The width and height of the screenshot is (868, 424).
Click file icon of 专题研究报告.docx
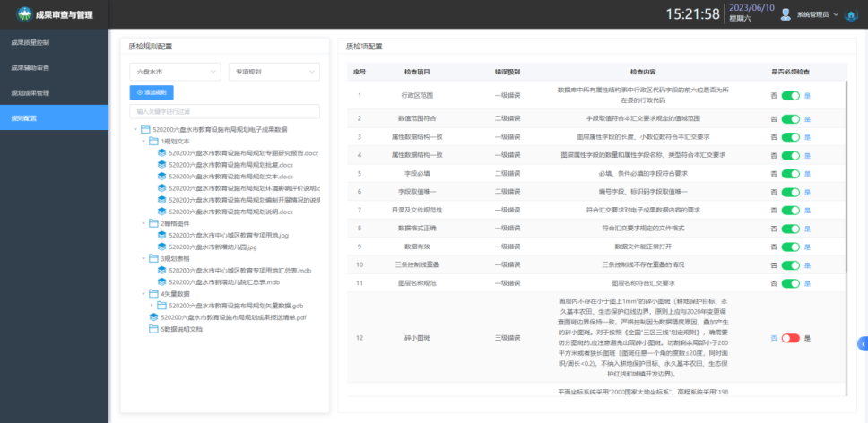[161, 152]
